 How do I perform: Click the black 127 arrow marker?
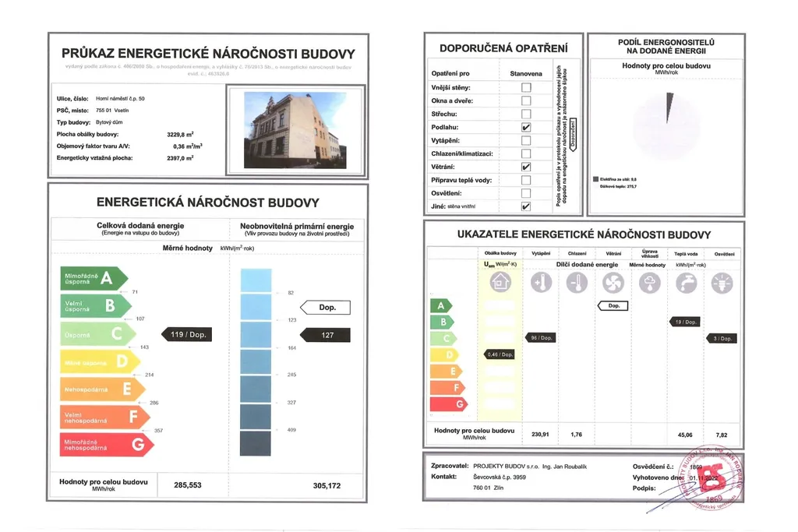325,335
